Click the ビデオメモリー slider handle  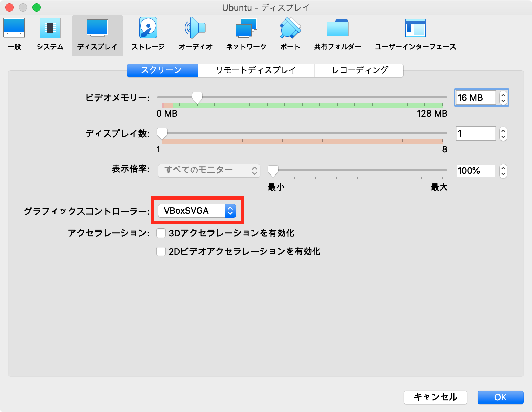tap(197, 98)
